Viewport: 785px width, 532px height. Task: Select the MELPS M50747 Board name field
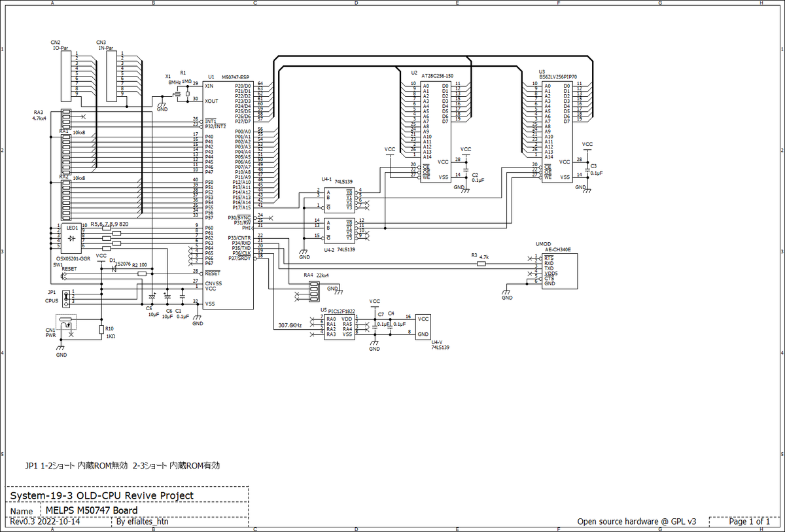click(91, 510)
